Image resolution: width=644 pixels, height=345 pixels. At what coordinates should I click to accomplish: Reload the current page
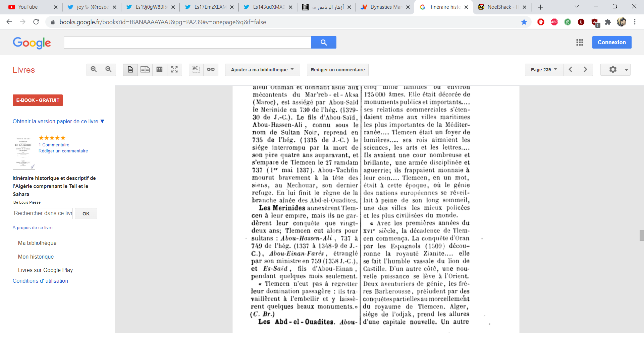[x=36, y=22]
